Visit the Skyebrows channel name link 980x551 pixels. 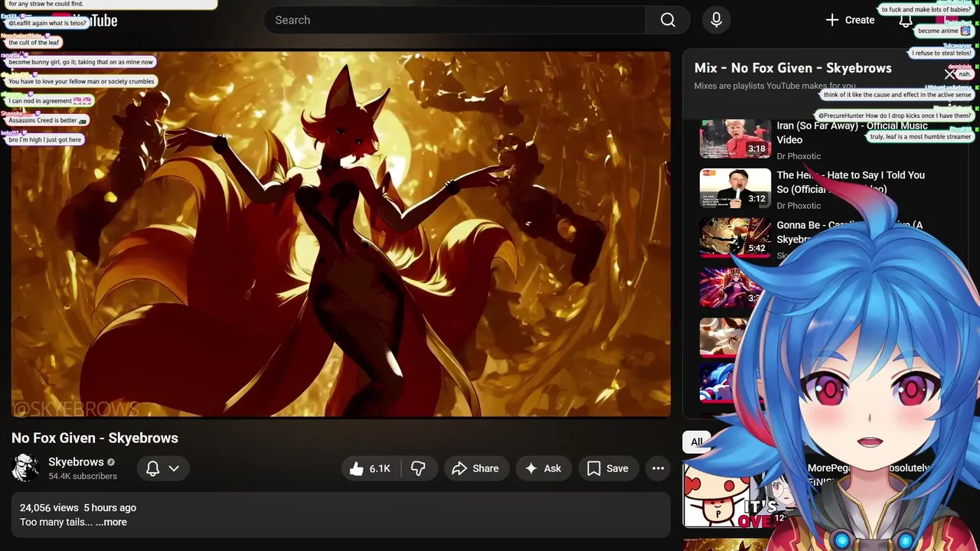pyautogui.click(x=76, y=461)
